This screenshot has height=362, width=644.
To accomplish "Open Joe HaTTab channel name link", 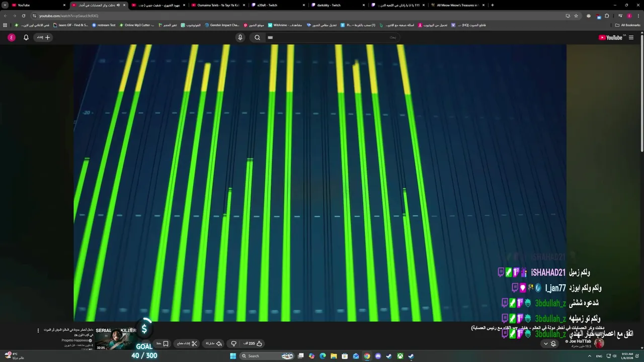I will tap(580, 341).
